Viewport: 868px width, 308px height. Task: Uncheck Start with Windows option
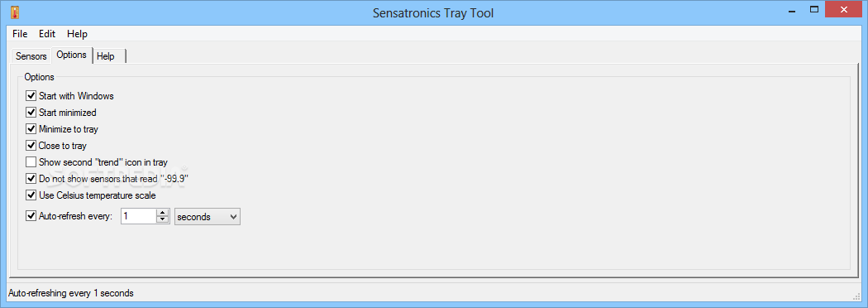point(31,96)
